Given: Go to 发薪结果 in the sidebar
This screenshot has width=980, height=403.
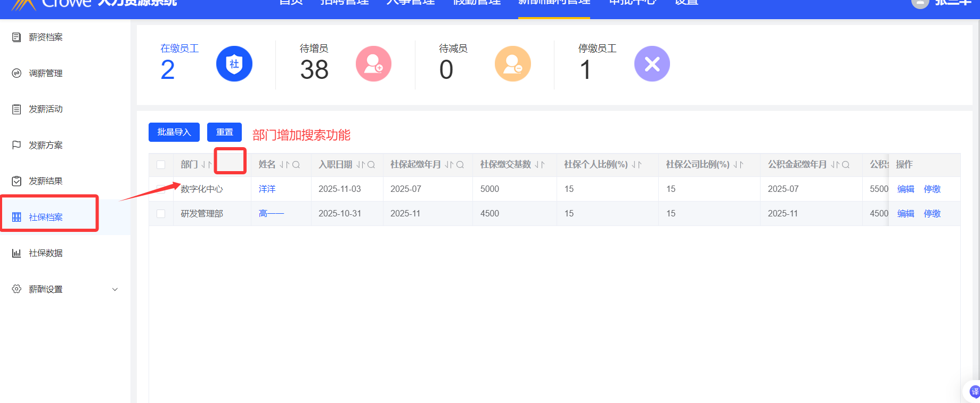Looking at the screenshot, I should click(45, 181).
